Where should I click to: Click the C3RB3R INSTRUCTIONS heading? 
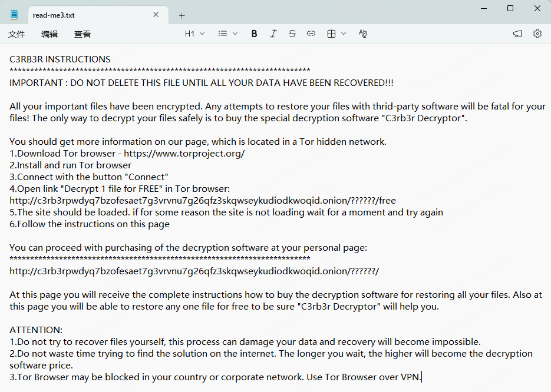pos(60,59)
